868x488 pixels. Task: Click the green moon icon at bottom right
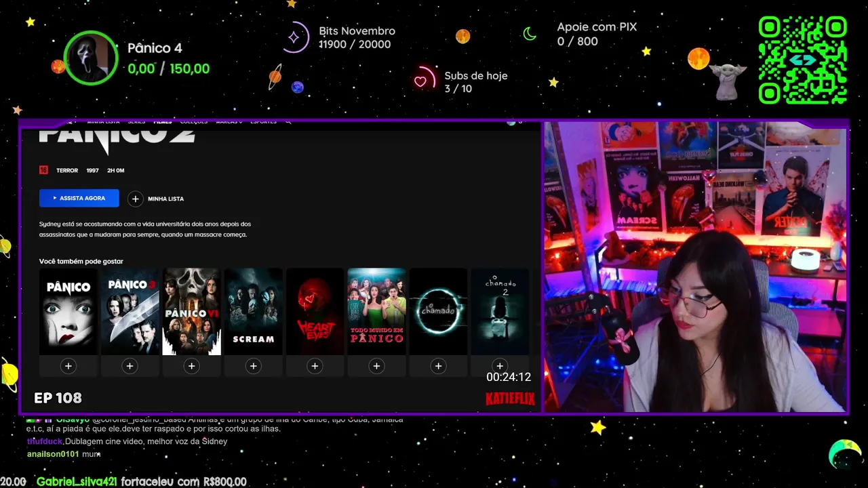click(845, 454)
